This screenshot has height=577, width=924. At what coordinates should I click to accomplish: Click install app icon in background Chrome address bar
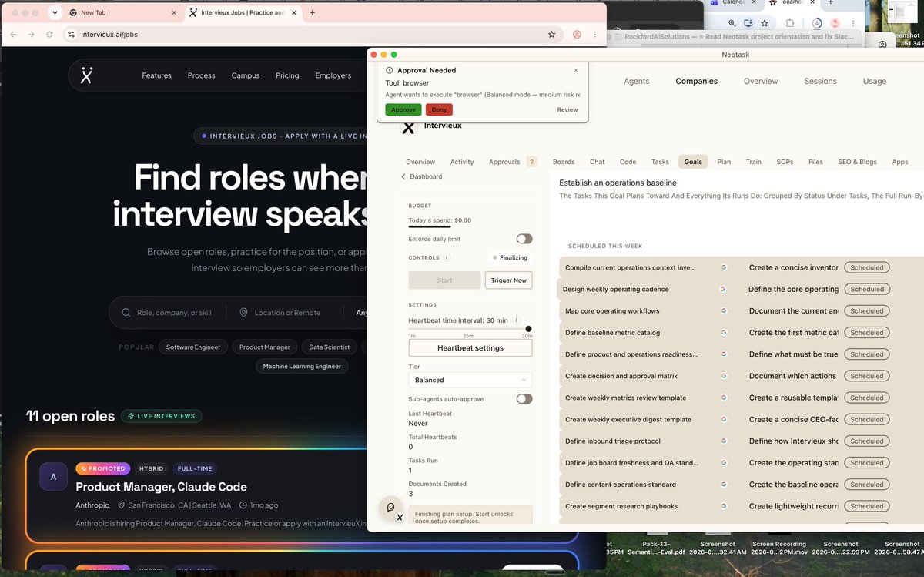(748, 24)
